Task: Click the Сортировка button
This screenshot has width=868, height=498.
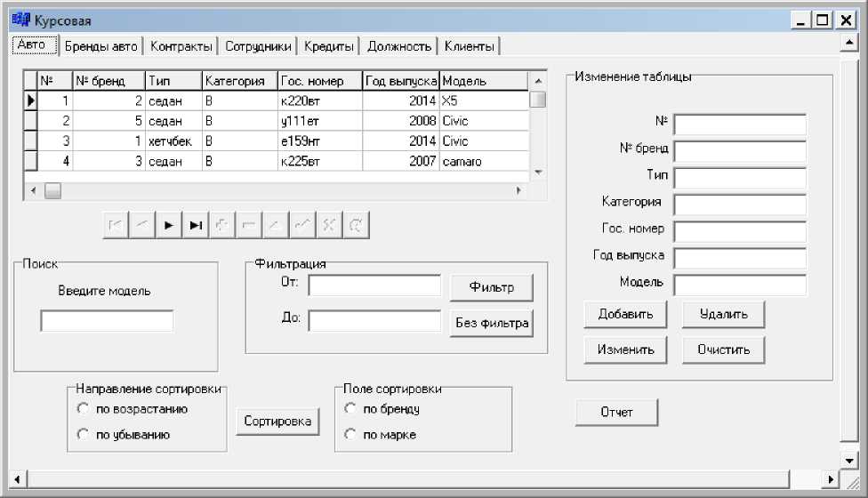Action: tap(277, 422)
